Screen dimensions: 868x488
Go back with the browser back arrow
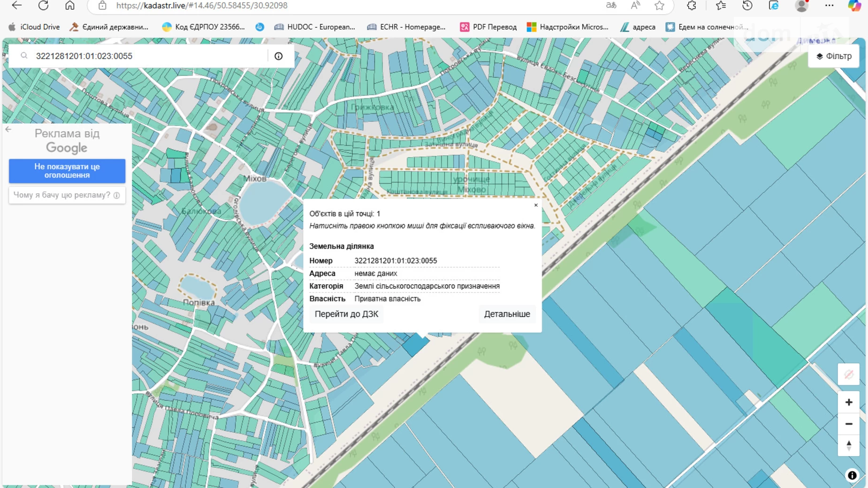click(17, 6)
